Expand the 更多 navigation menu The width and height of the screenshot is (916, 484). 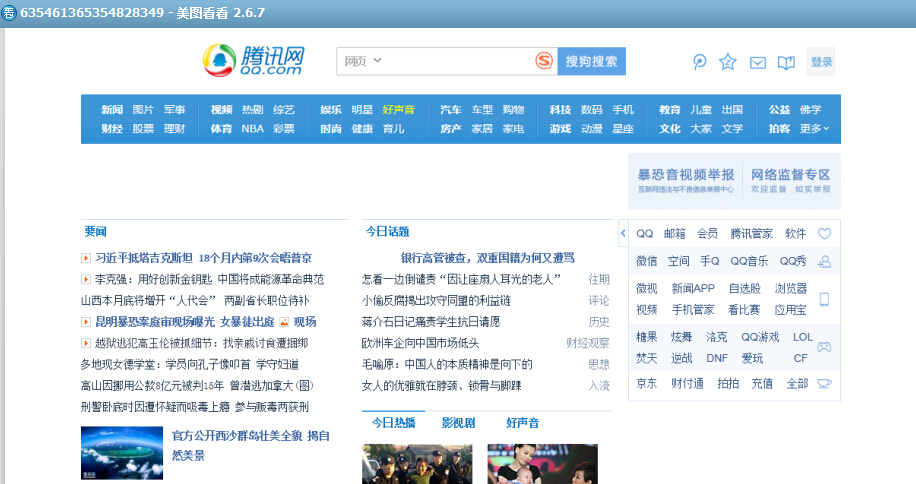tap(814, 128)
